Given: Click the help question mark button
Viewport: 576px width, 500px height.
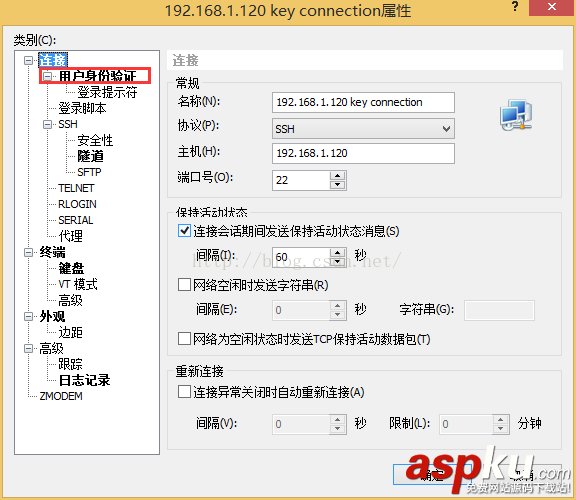Looking at the screenshot, I should click(515, 7).
